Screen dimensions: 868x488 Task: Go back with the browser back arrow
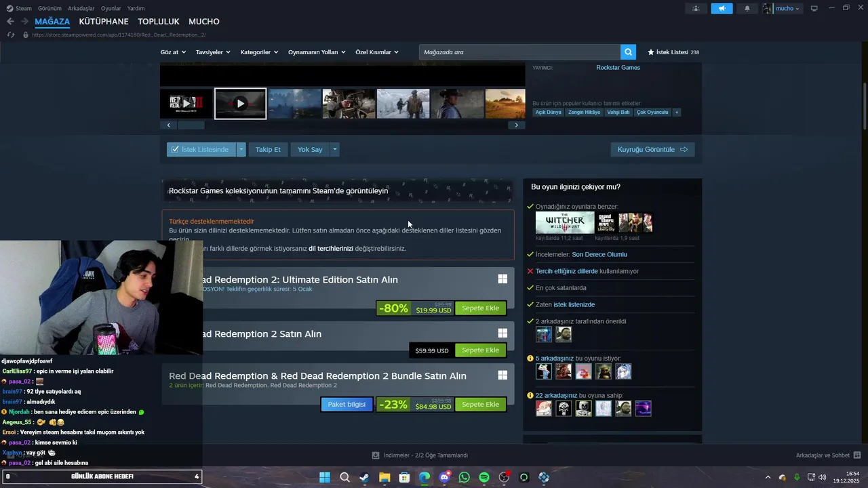tap(10, 22)
